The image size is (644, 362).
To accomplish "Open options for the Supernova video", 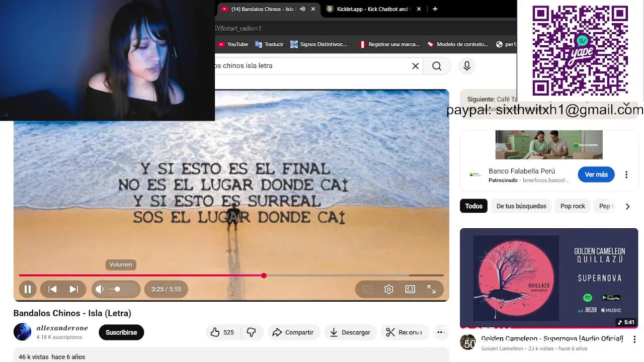I will [634, 339].
